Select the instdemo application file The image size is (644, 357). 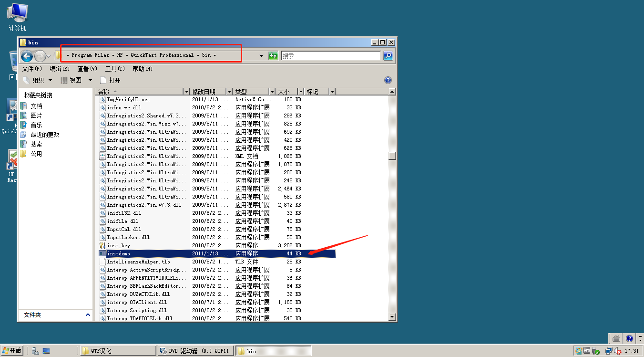click(x=217, y=253)
